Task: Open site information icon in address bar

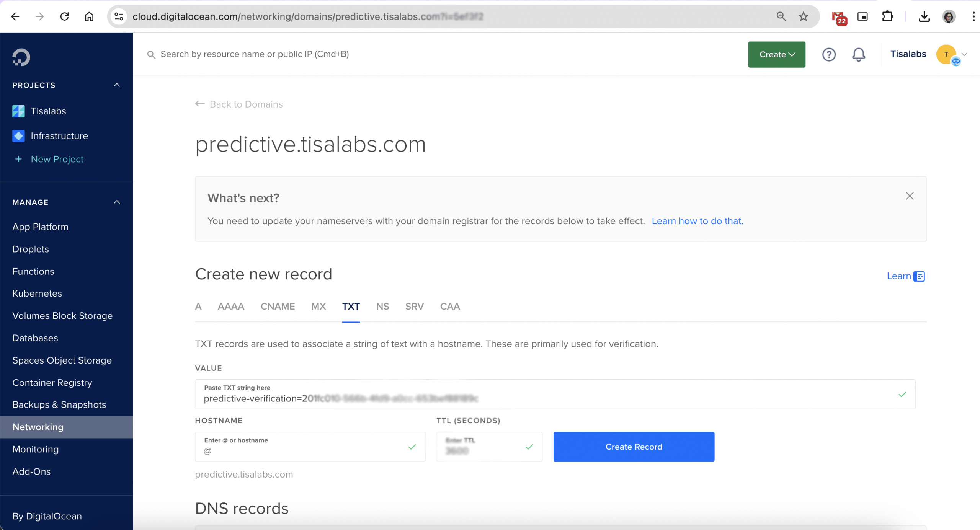Action: click(119, 16)
